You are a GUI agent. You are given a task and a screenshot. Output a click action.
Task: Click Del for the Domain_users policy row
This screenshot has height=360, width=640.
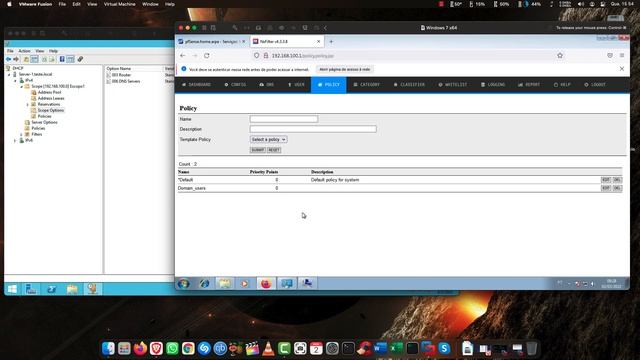click(x=617, y=188)
